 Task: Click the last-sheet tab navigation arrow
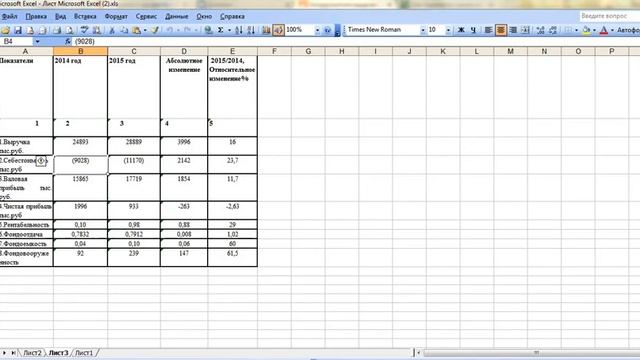pos(13,353)
